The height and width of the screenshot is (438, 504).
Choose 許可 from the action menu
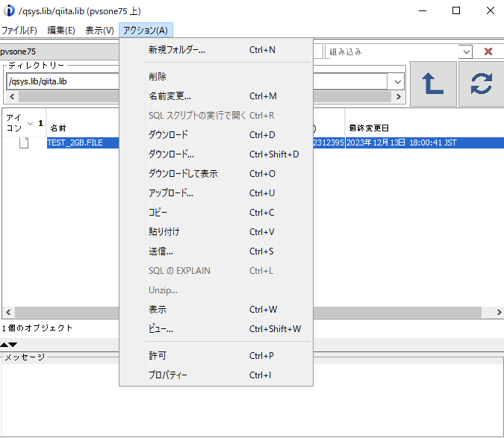[x=216, y=356]
